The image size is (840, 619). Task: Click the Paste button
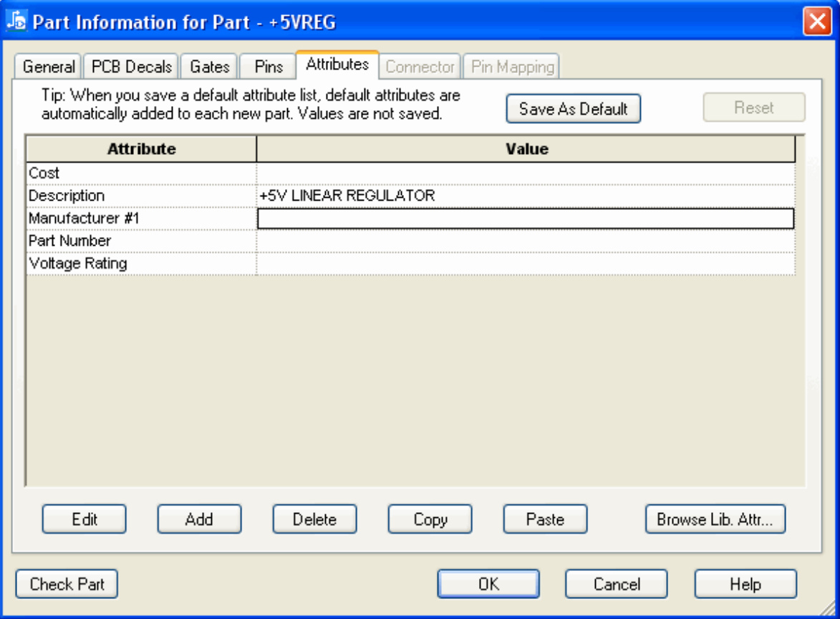click(545, 519)
